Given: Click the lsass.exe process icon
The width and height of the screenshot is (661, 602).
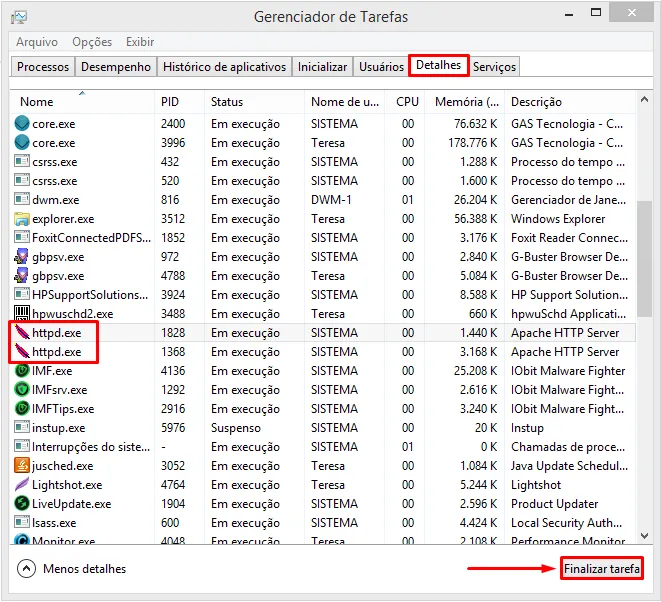Looking at the screenshot, I should 21,522.
